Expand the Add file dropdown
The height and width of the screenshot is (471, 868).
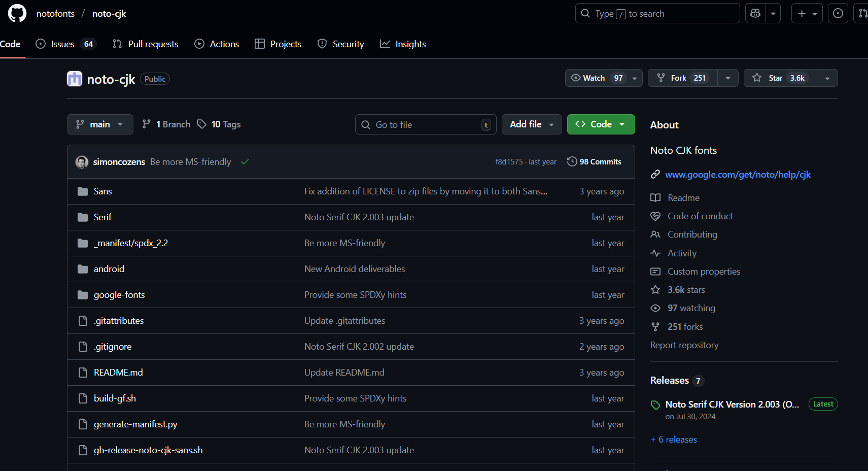[x=531, y=124]
